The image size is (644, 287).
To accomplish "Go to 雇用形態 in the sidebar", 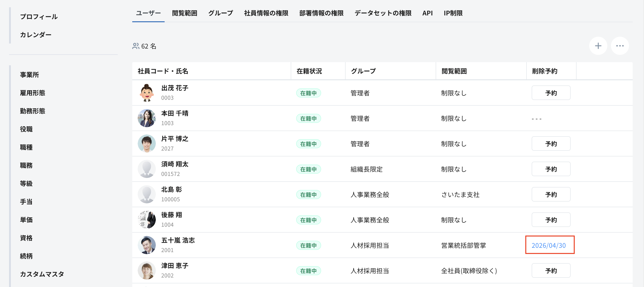I will 33,93.
